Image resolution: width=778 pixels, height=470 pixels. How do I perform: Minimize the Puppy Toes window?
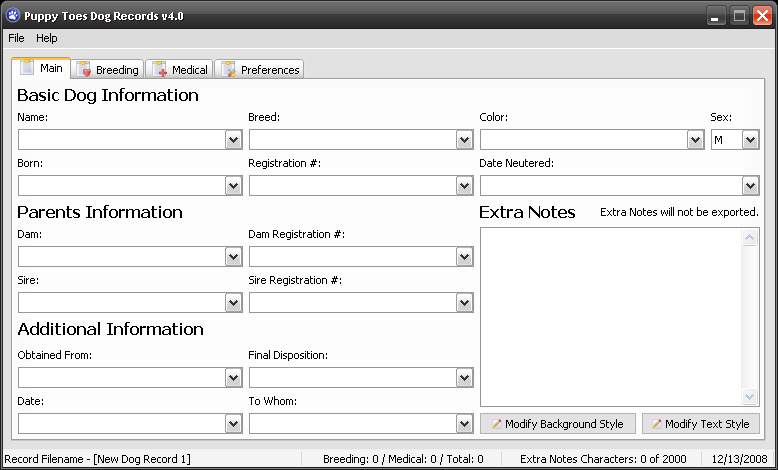tap(715, 16)
